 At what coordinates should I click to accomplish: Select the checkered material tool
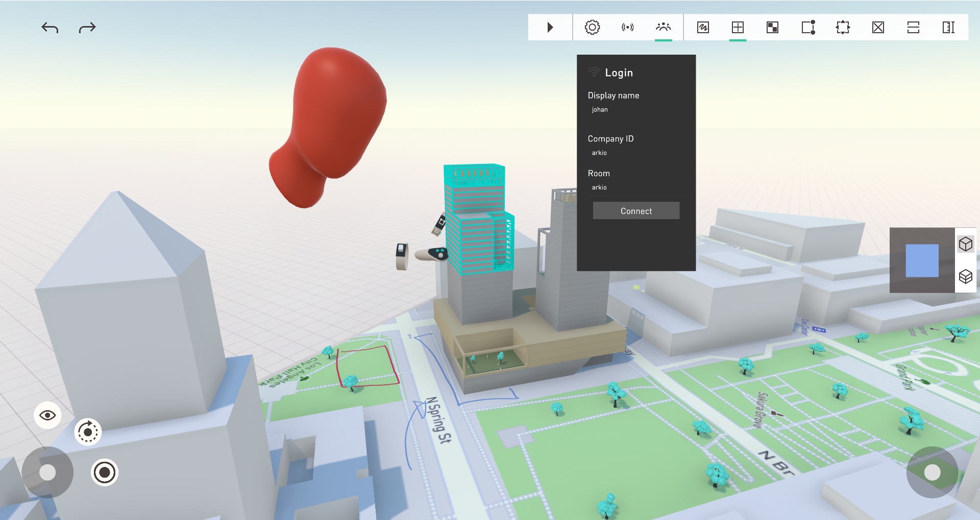(772, 28)
